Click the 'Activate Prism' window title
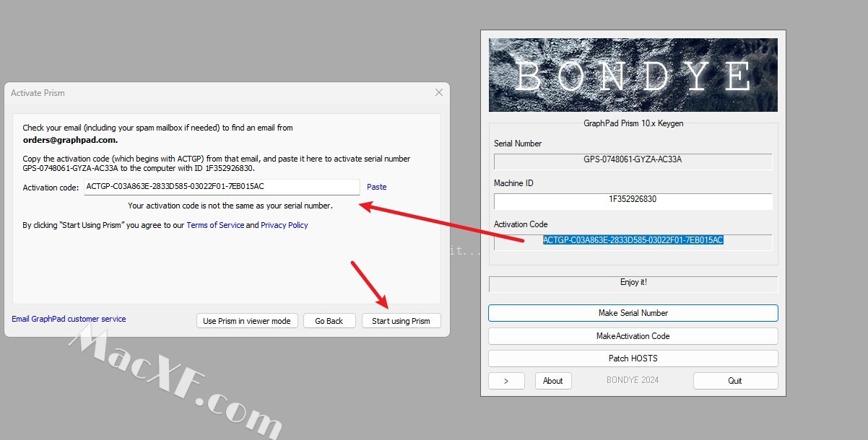868x440 pixels. (x=38, y=93)
